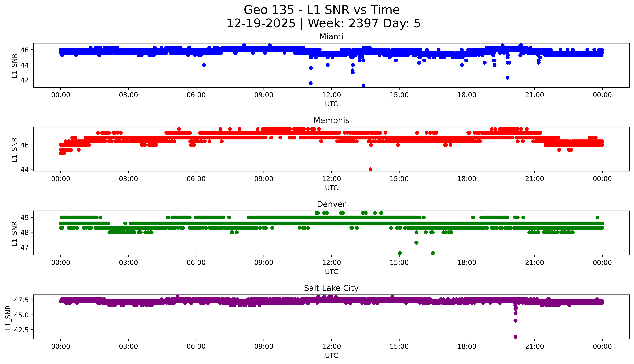Click the Miami subplot title
The image size is (634, 364).
point(331,37)
